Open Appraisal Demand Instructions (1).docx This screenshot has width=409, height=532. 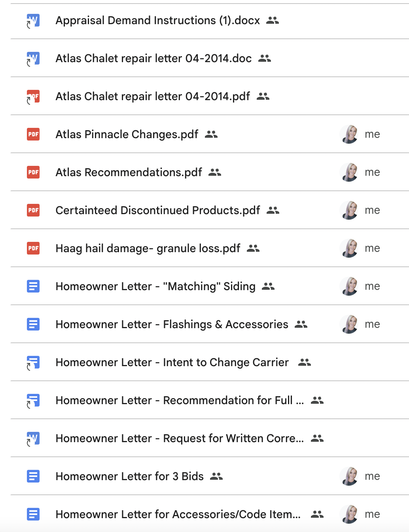click(157, 21)
